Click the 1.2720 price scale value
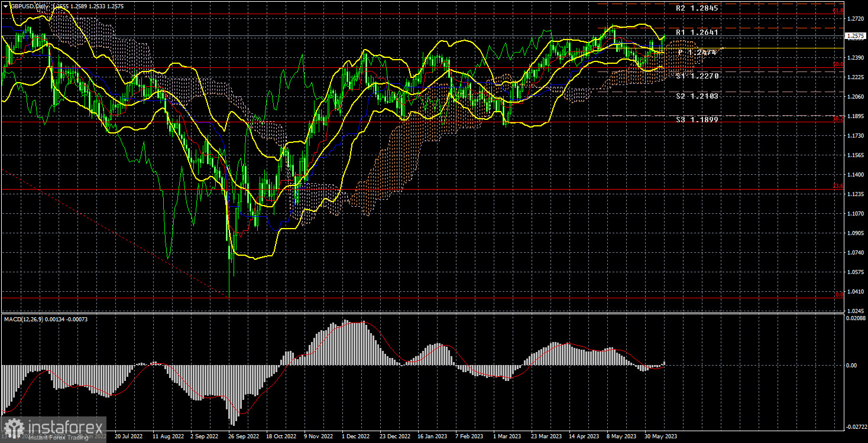 pos(856,19)
